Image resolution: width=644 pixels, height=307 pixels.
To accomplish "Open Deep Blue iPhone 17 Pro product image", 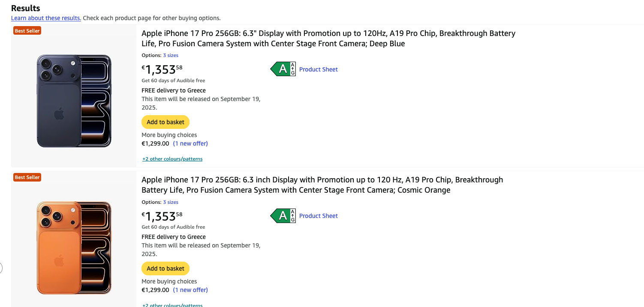I will pos(74,101).
